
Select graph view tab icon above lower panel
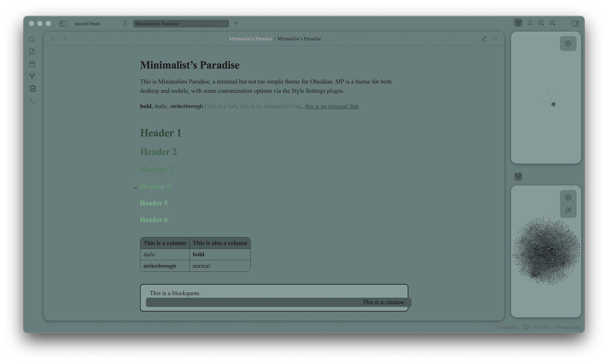click(518, 176)
